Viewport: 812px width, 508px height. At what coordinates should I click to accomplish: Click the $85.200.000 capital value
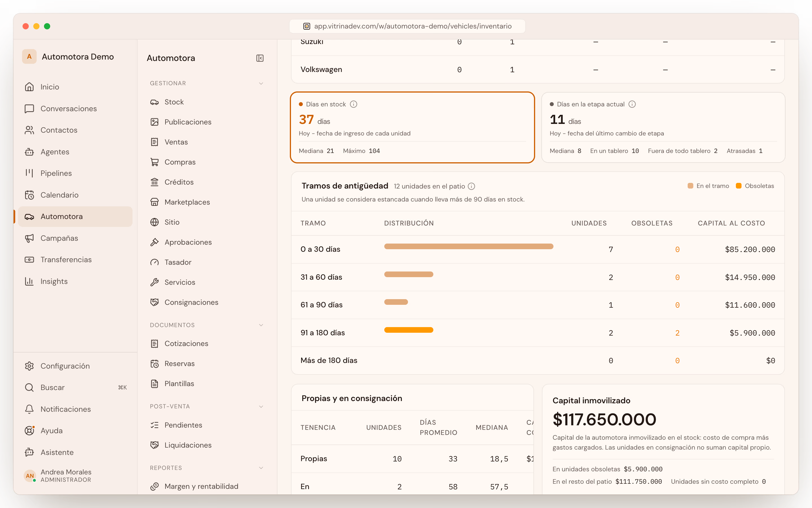point(750,249)
